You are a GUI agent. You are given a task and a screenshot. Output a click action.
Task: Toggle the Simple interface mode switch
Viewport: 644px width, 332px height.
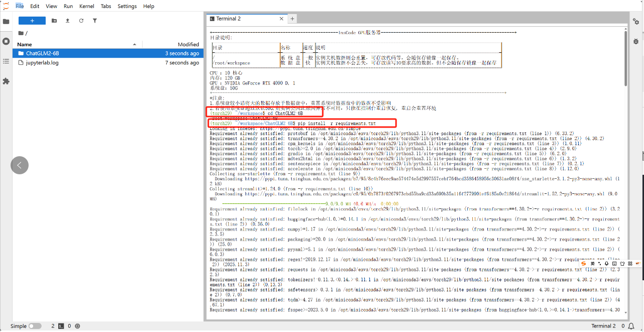(x=35, y=326)
